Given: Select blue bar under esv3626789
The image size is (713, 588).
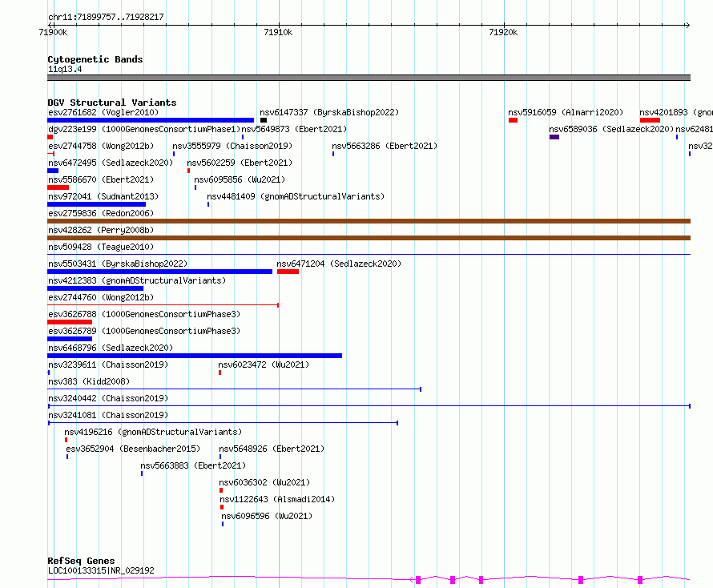Looking at the screenshot, I should (x=70, y=339).
